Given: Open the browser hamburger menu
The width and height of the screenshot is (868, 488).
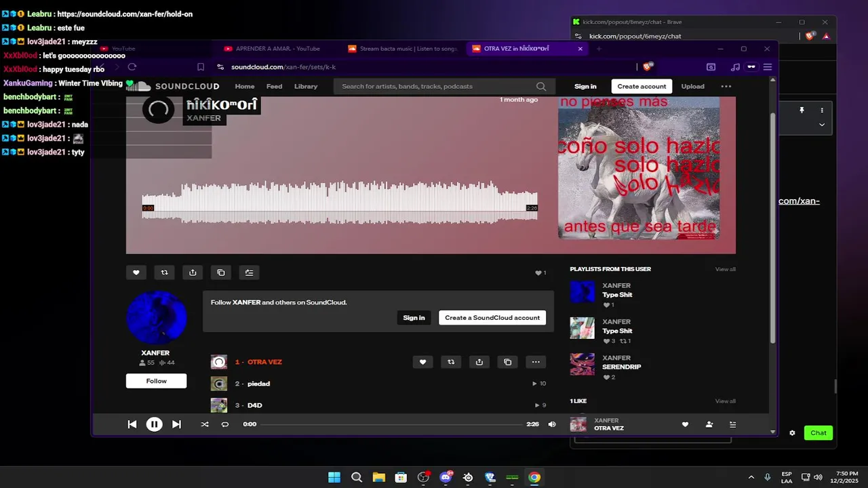Looking at the screenshot, I should (x=768, y=67).
